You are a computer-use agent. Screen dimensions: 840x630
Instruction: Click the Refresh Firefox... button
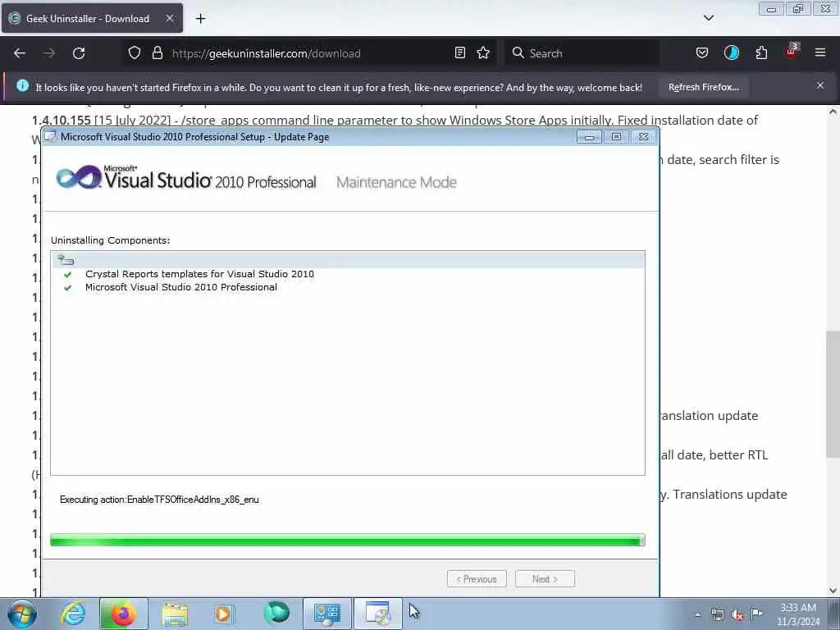[703, 87]
